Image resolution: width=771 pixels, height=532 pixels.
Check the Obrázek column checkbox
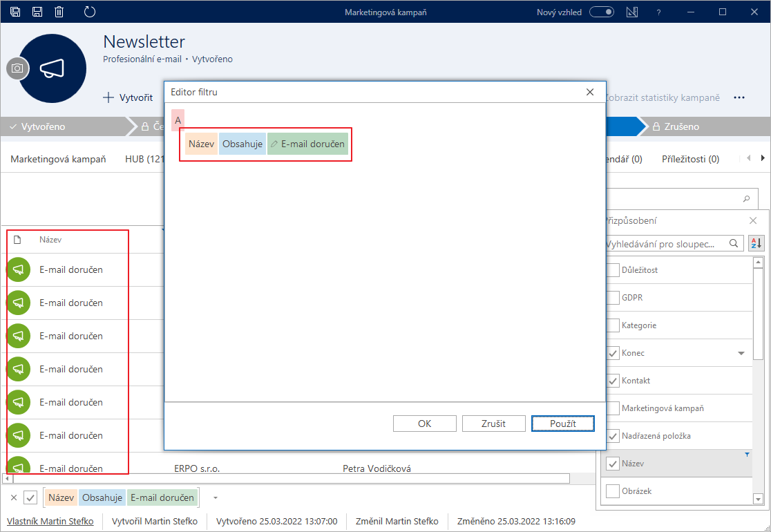pos(613,491)
